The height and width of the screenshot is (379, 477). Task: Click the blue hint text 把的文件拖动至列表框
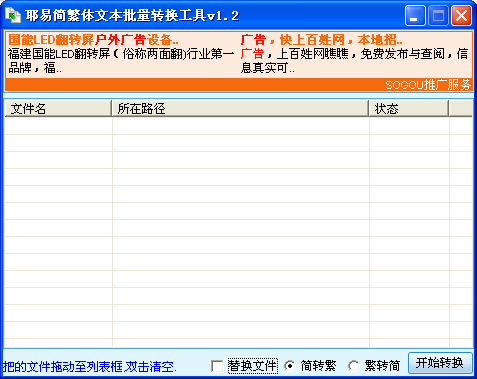pyautogui.click(x=90, y=367)
